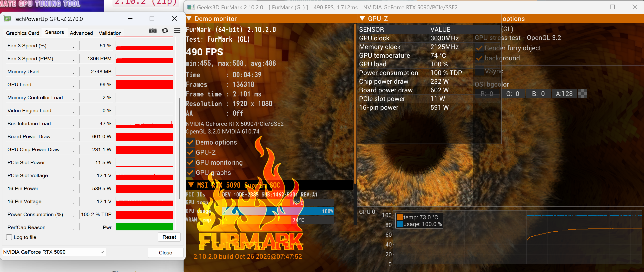The height and width of the screenshot is (272, 644).
Task: Click the 591 W 16-pin power value
Action: coord(440,108)
